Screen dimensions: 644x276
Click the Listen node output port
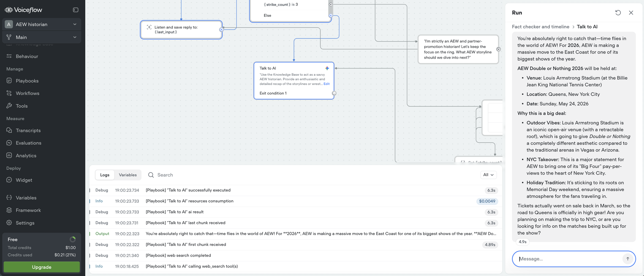pyautogui.click(x=221, y=30)
